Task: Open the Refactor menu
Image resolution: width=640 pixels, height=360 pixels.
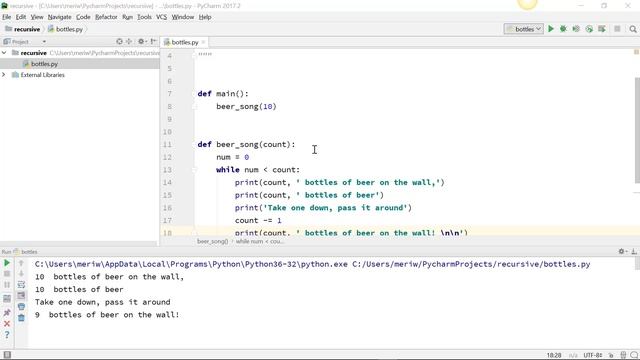Action: 106,17
